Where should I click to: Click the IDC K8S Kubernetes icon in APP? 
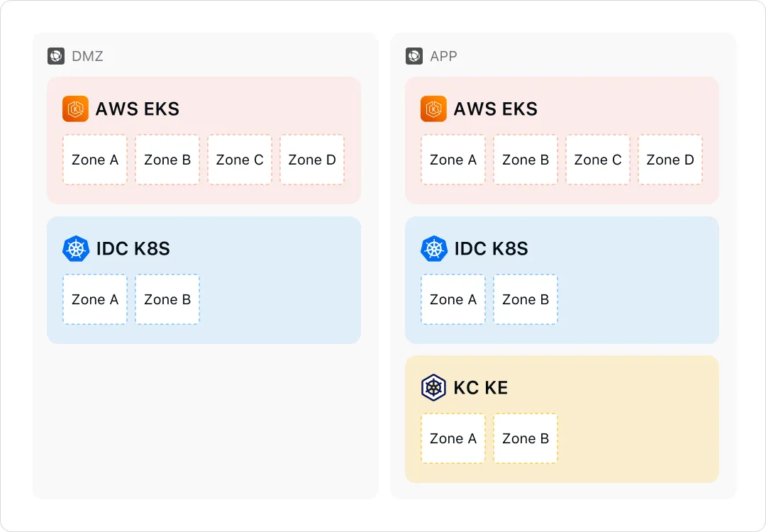(434, 249)
